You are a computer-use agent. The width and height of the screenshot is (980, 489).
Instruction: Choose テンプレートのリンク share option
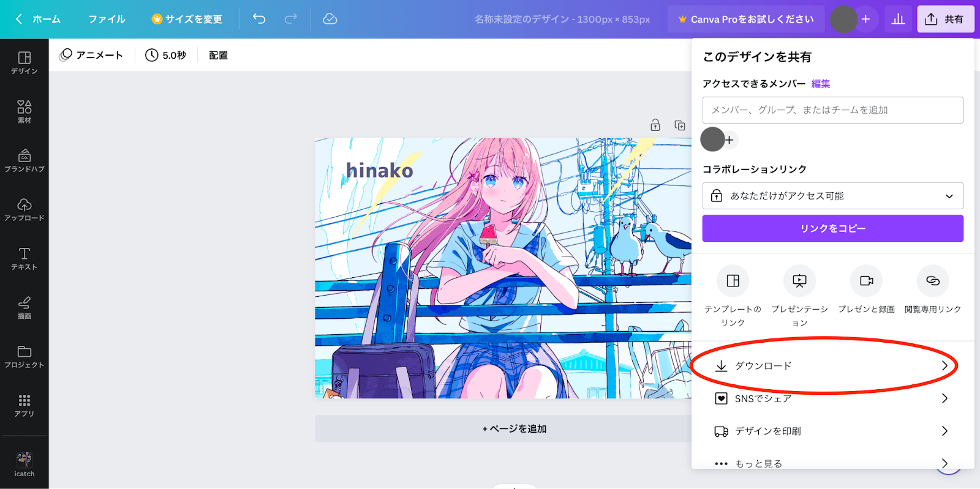pos(733,296)
